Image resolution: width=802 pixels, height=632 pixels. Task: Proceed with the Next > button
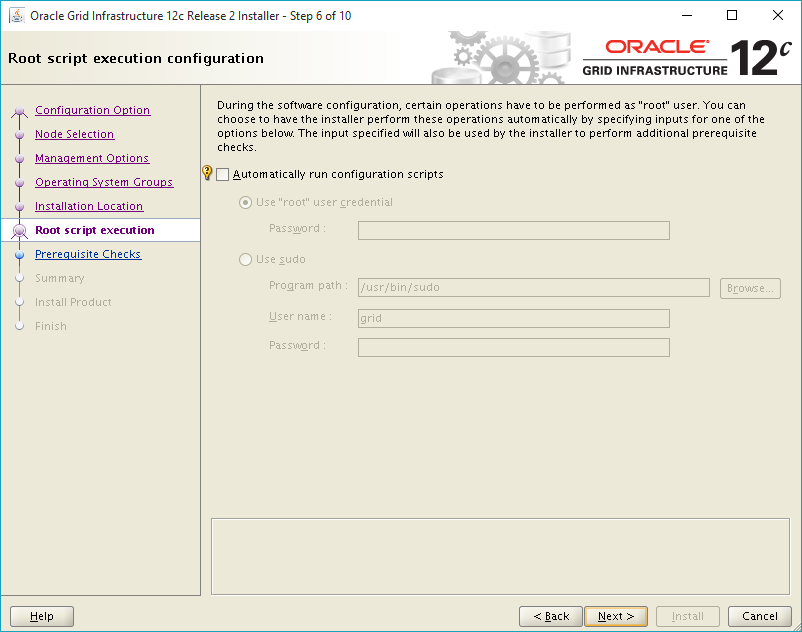point(616,617)
